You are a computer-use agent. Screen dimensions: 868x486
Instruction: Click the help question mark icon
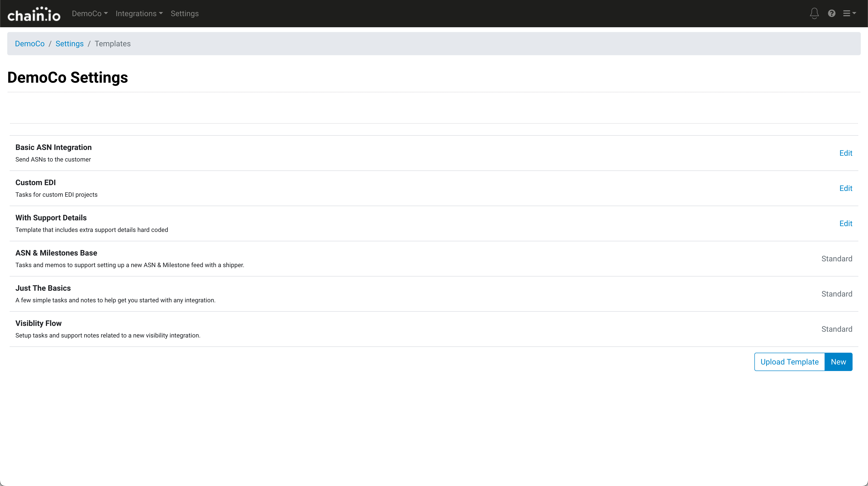832,13
